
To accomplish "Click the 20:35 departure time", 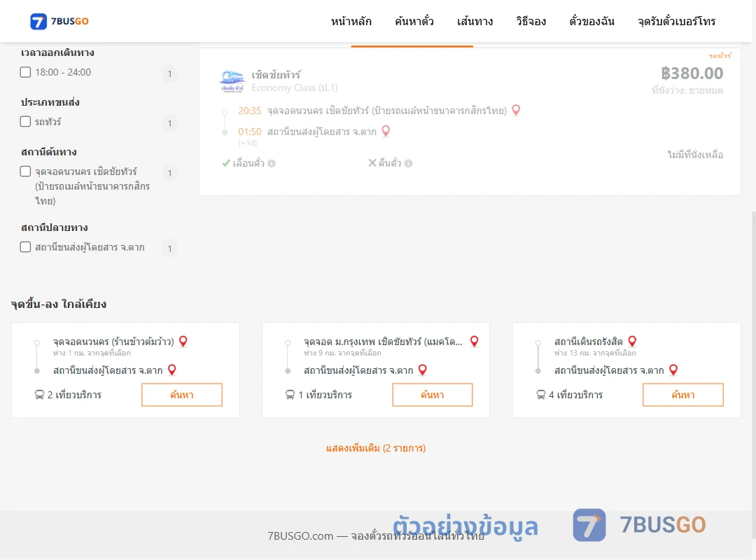I will pyautogui.click(x=250, y=111).
